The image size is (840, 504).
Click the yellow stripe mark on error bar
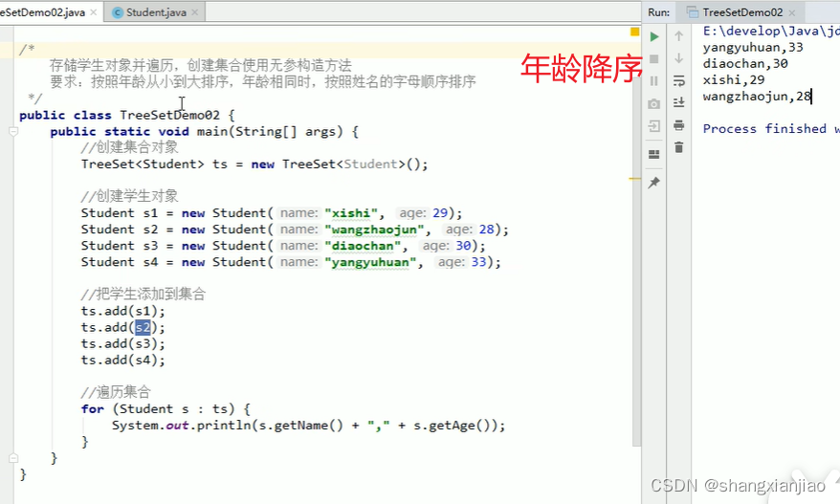pos(635,178)
